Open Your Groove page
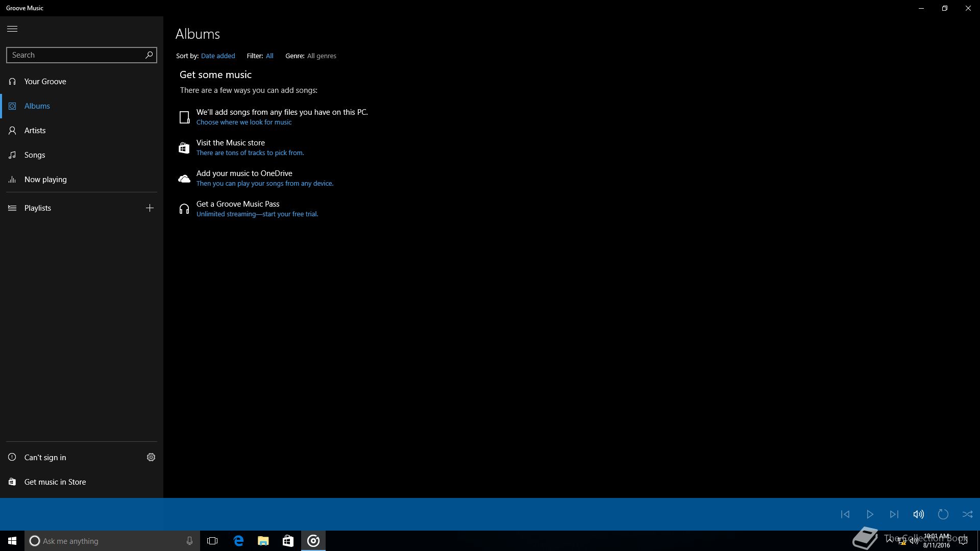This screenshot has width=980, height=551. click(82, 82)
